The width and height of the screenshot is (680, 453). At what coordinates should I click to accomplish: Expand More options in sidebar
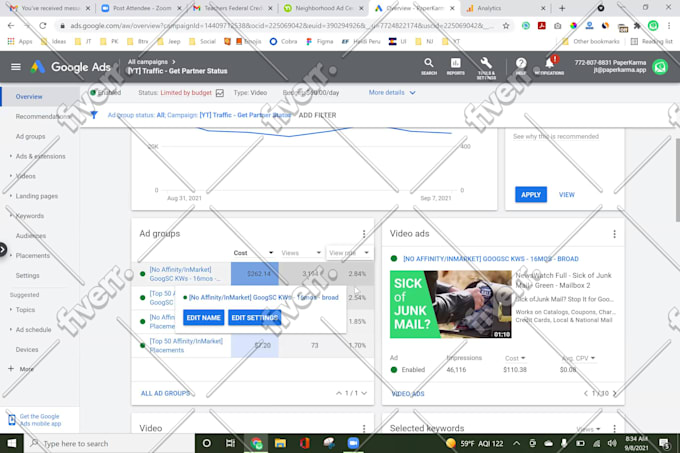pos(22,369)
